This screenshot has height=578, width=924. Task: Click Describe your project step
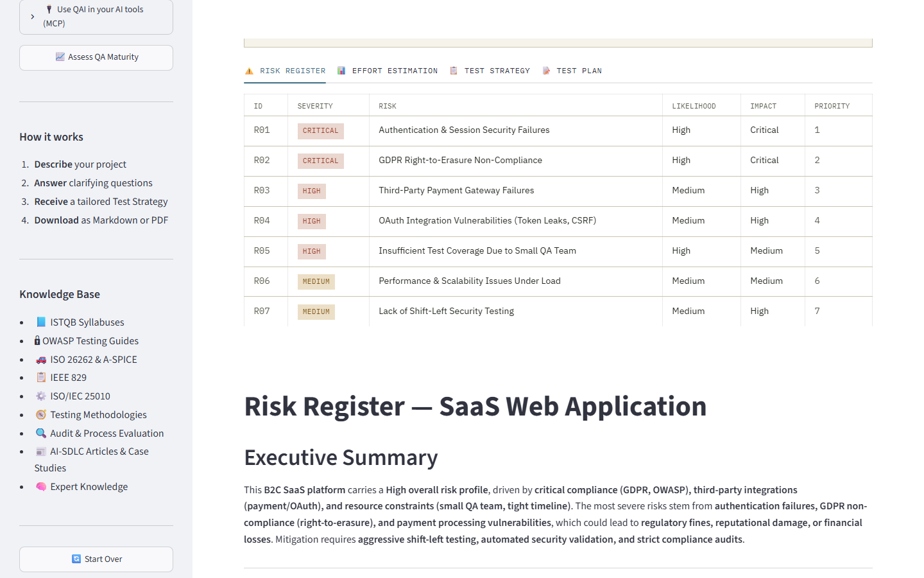(80, 164)
